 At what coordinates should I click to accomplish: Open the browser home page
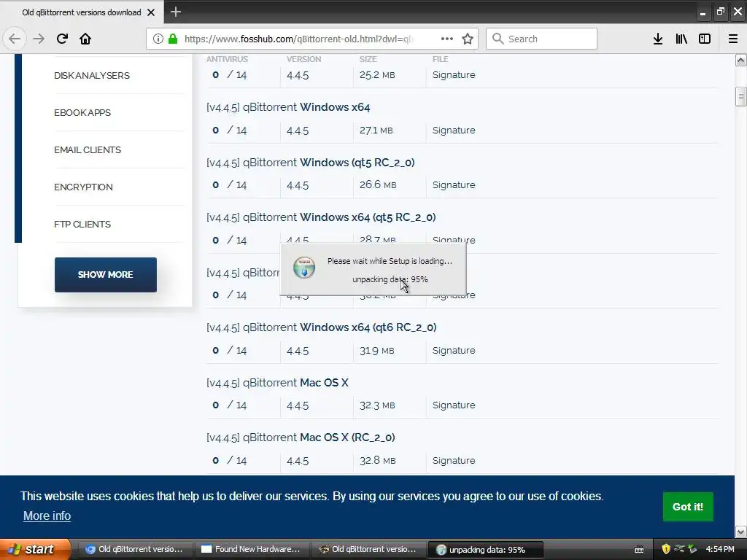pos(85,39)
